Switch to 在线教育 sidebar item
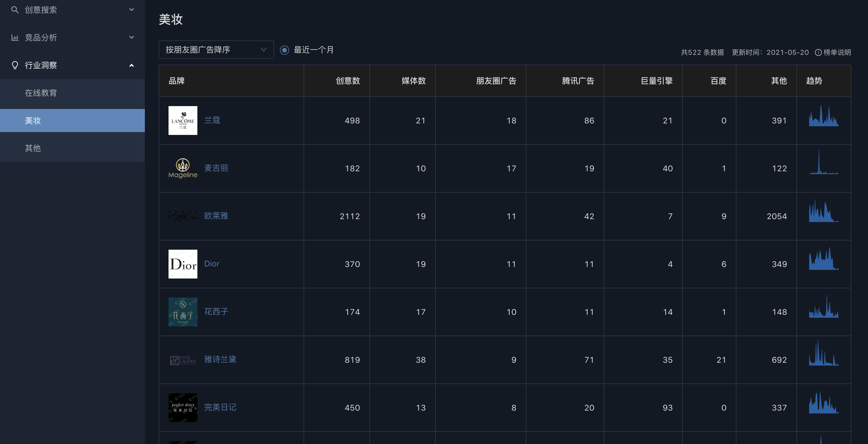The height and width of the screenshot is (444, 868). point(41,93)
